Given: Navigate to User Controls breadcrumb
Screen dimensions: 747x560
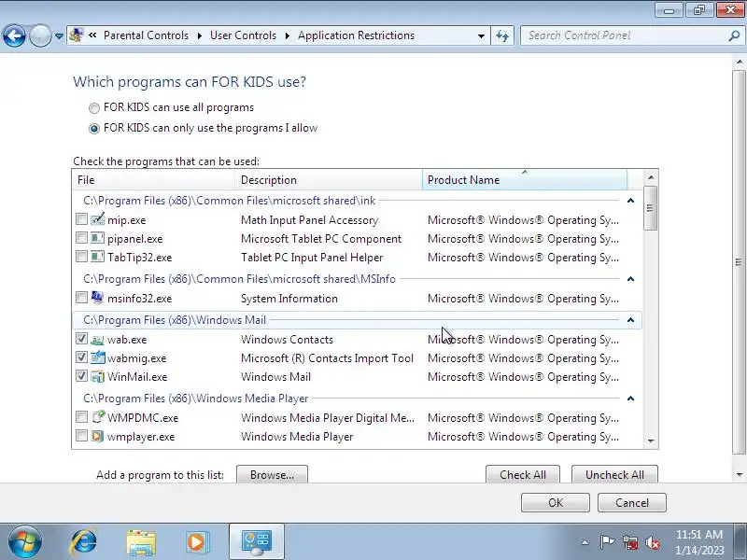Looking at the screenshot, I should [x=243, y=35].
